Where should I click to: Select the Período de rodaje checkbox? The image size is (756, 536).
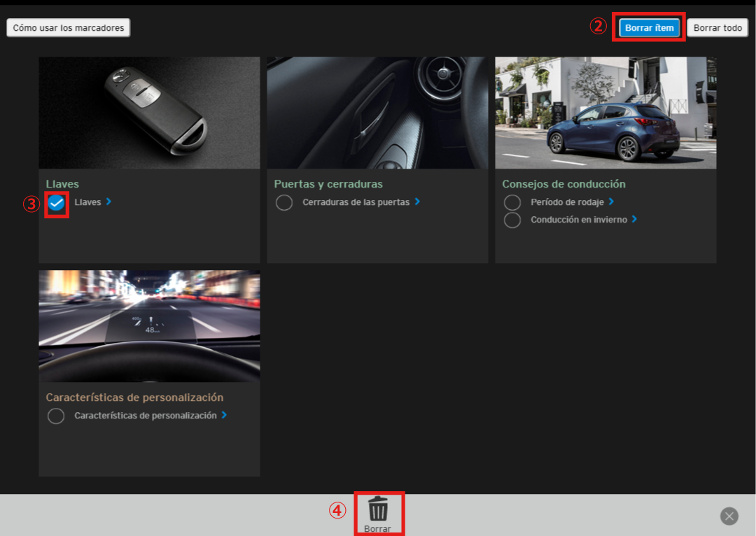512,202
